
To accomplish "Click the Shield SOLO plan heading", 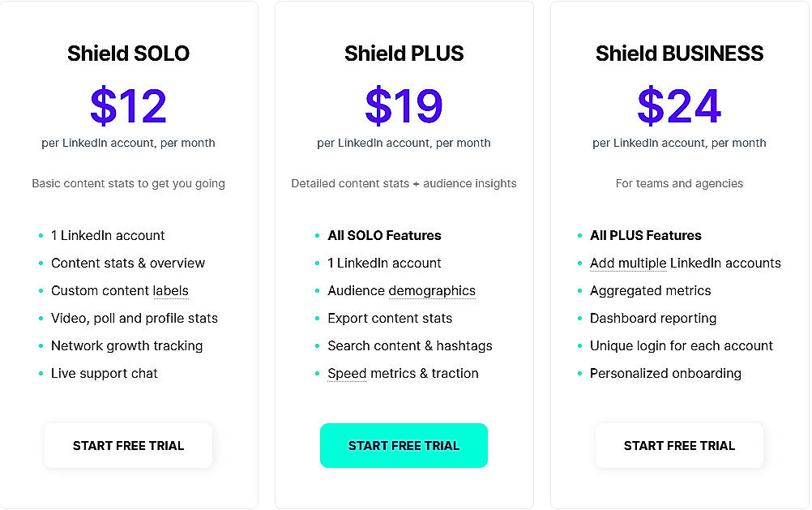I will tap(128, 54).
